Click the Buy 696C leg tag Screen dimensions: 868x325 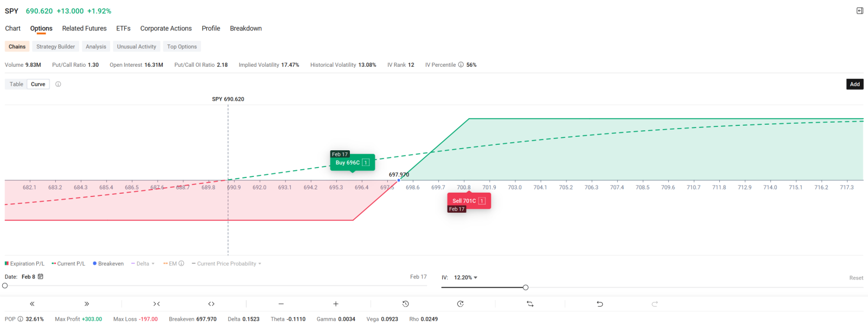pos(353,163)
